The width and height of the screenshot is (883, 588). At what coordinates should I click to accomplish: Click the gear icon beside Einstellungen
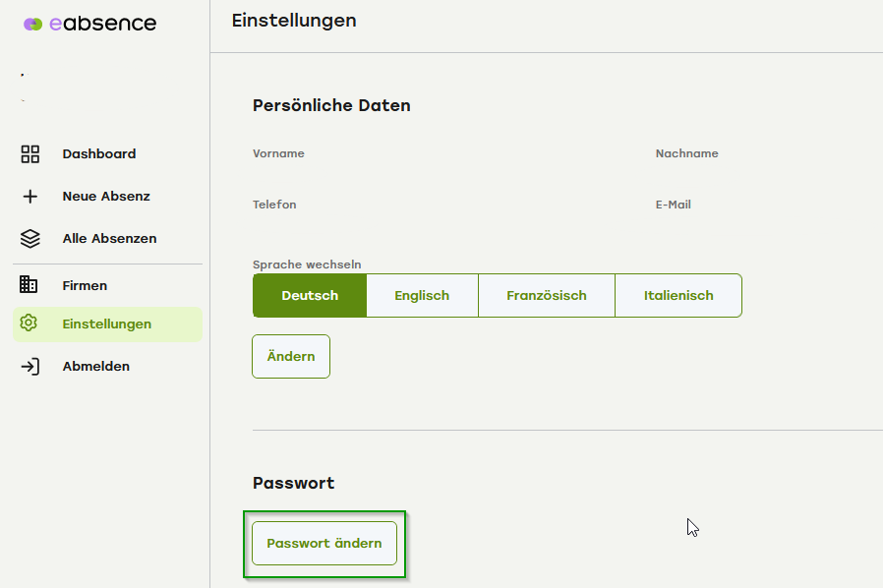click(29, 322)
